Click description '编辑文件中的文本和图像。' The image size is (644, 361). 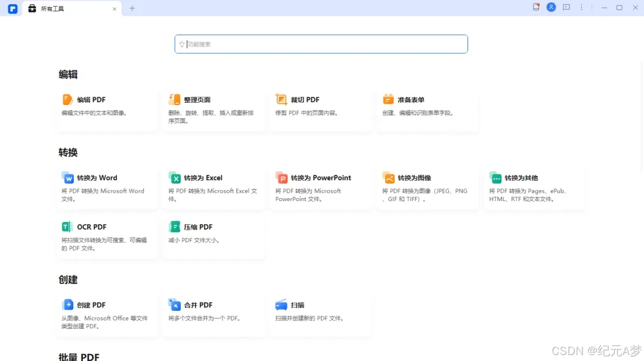point(94,113)
